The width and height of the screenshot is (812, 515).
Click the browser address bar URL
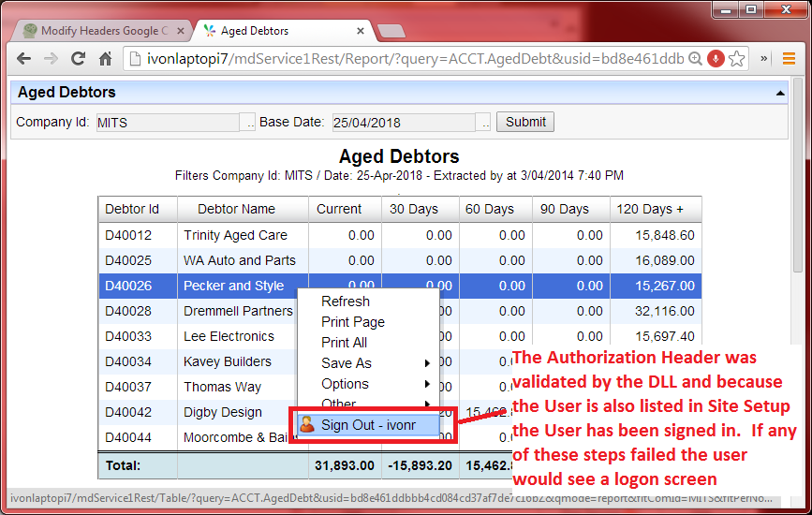415,59
